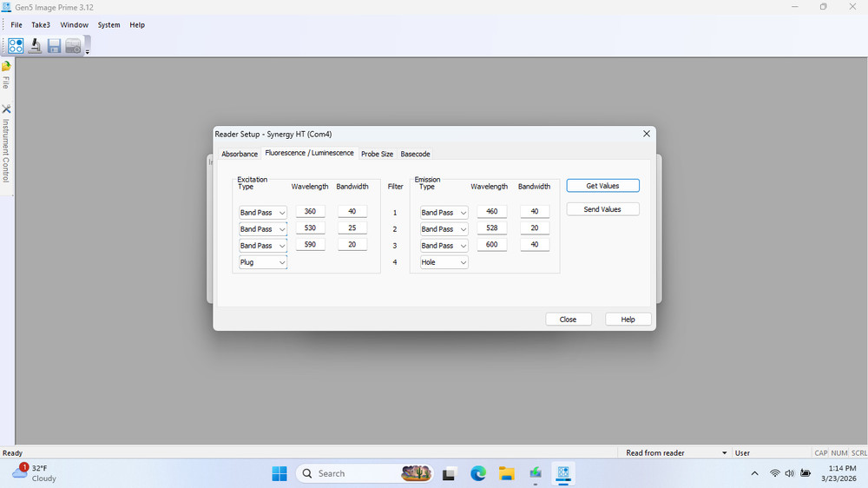Click Emission bandwidth field for filter 2
The image size is (868, 488).
tap(534, 228)
